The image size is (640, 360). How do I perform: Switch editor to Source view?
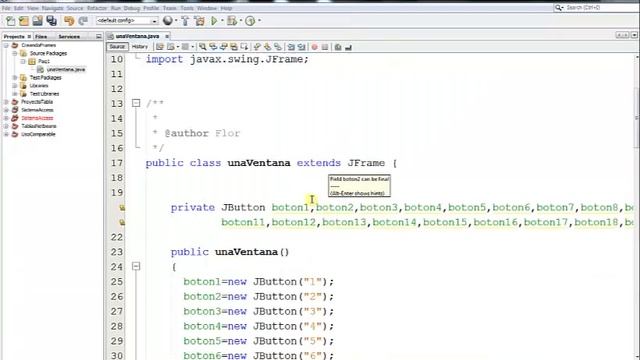117,47
